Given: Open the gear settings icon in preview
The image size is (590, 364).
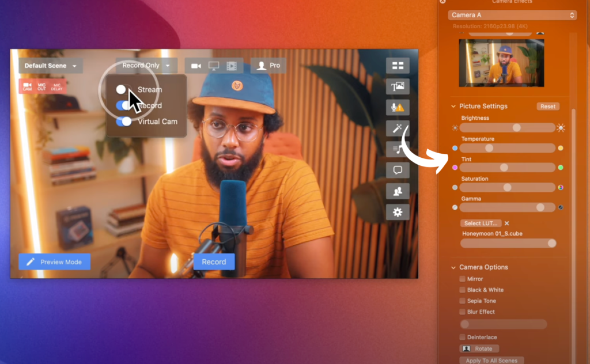Looking at the screenshot, I should tap(398, 212).
